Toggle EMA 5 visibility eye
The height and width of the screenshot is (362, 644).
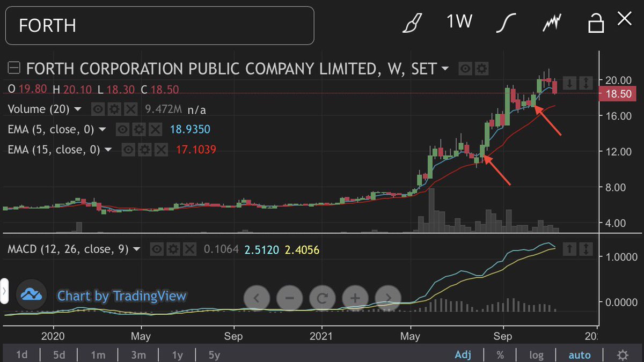click(x=122, y=130)
